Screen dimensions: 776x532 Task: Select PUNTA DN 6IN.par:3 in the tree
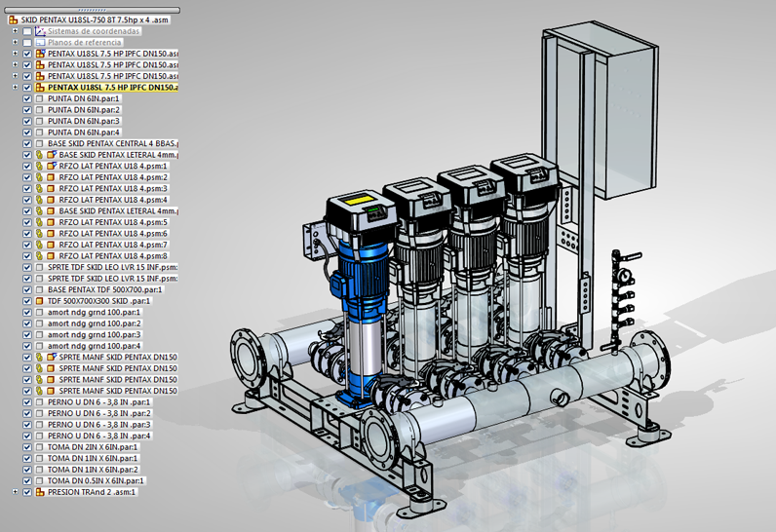pos(84,121)
